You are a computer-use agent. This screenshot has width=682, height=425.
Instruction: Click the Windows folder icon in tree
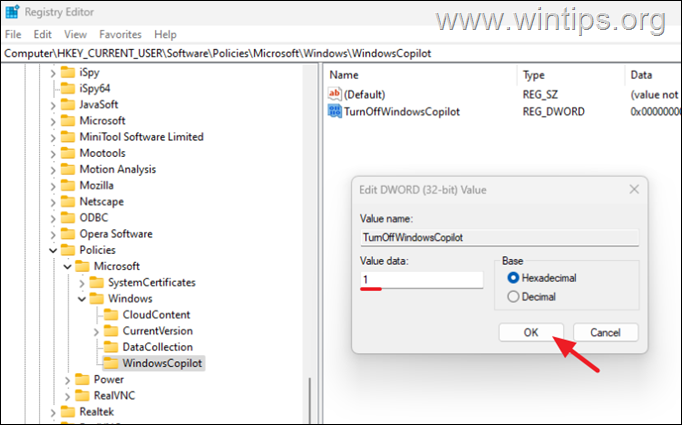coord(96,298)
